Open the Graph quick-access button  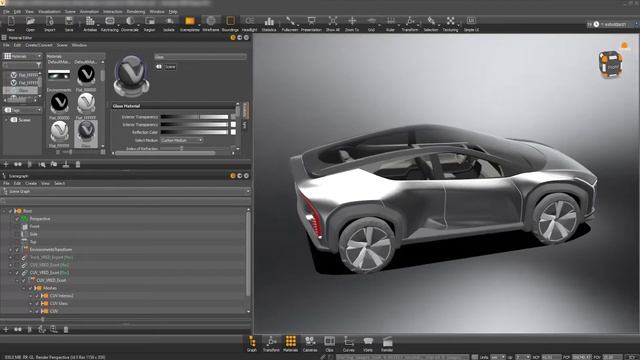click(x=252, y=344)
